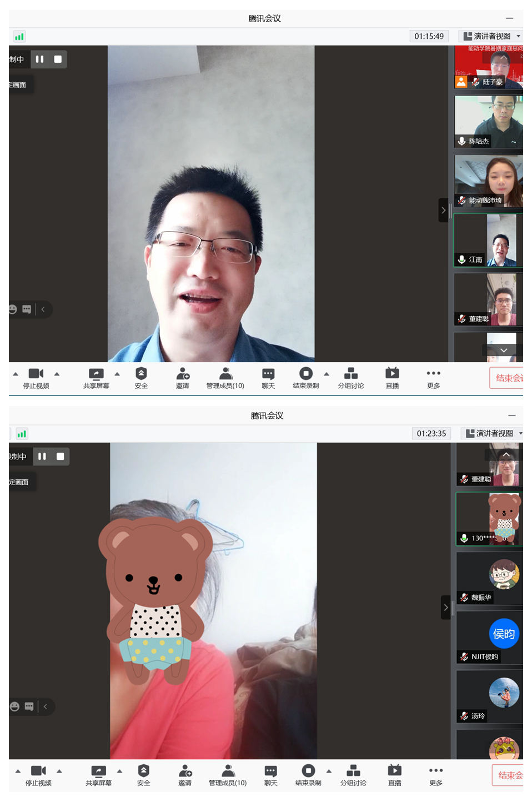532x802 pixels.
Task: Start Live Streaming from the lower window toolbar
Action: coord(394,775)
